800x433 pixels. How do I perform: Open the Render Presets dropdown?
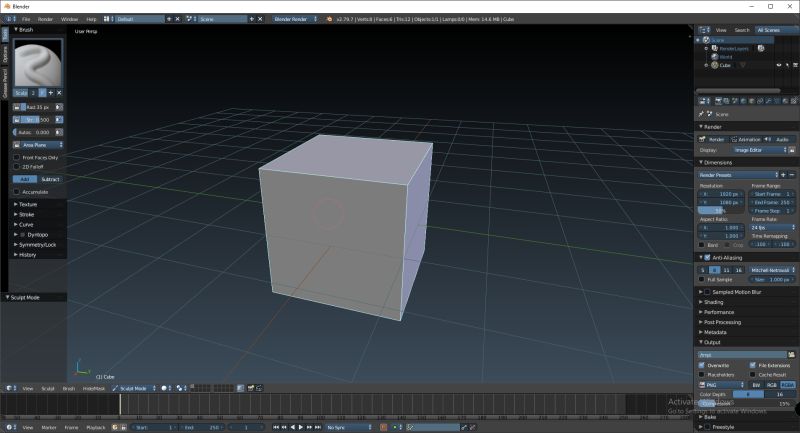coord(738,175)
